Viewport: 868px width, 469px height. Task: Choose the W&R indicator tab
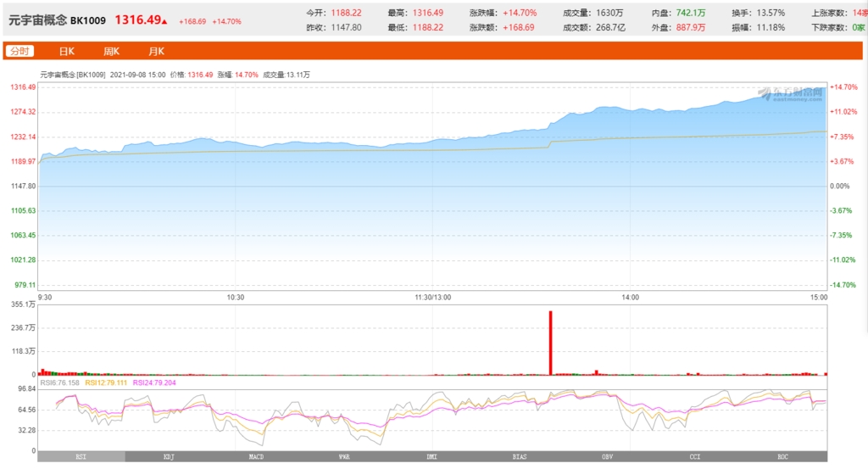344,457
